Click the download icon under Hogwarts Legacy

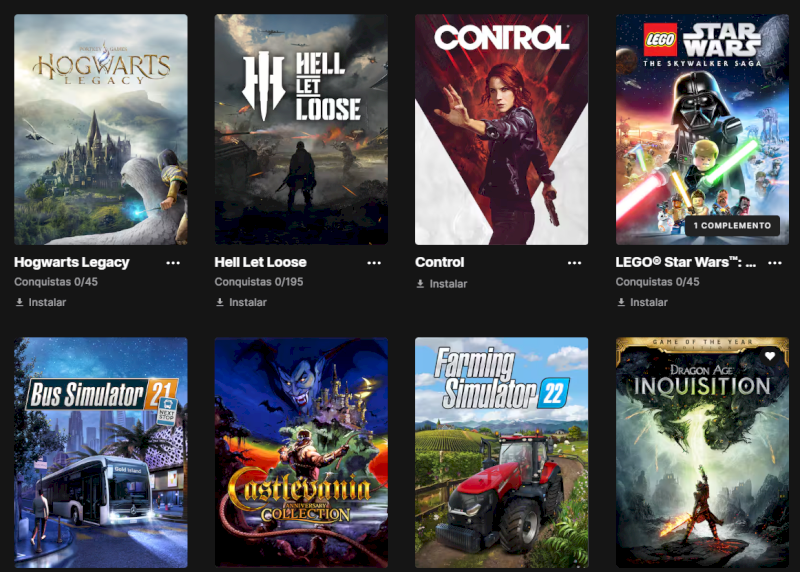[x=19, y=302]
